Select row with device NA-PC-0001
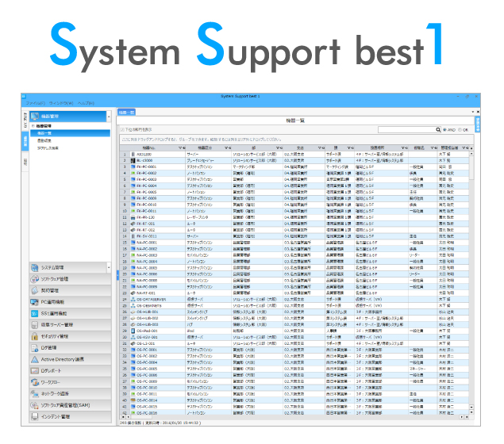 [x=294, y=243]
